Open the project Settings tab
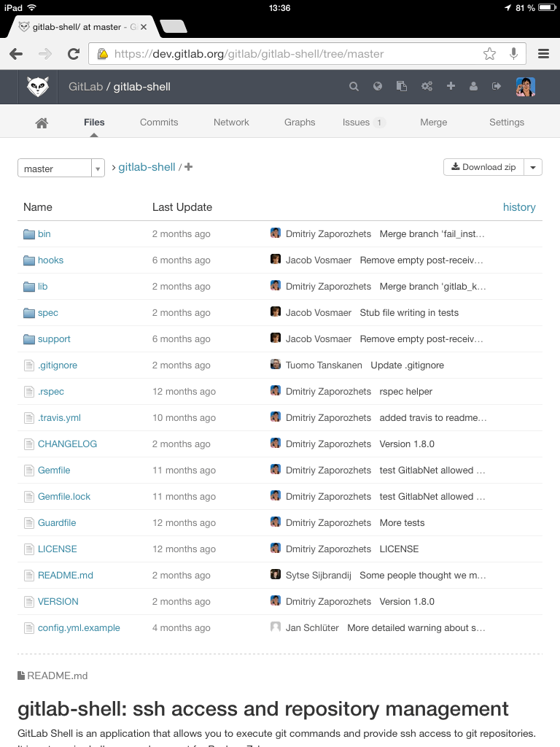Image resolution: width=560 pixels, height=747 pixels. point(507,123)
